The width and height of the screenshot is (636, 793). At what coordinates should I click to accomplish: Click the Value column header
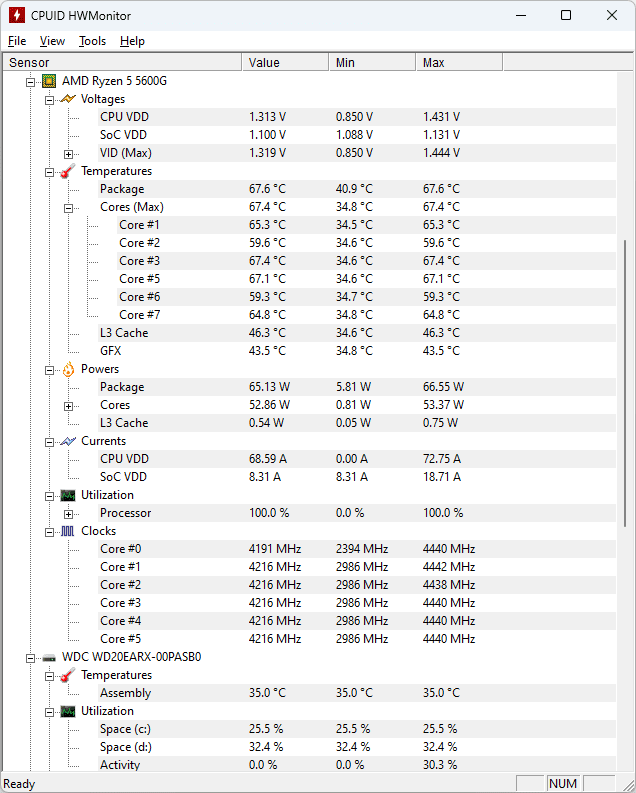click(x=284, y=62)
